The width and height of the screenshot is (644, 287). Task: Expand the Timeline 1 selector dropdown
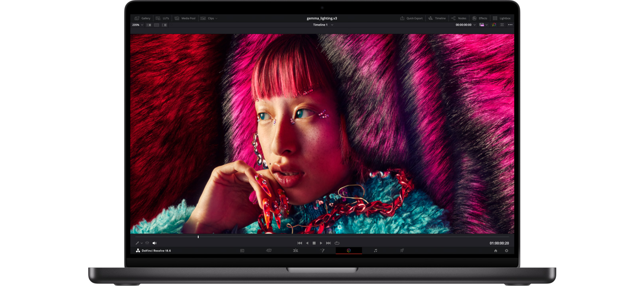332,25
